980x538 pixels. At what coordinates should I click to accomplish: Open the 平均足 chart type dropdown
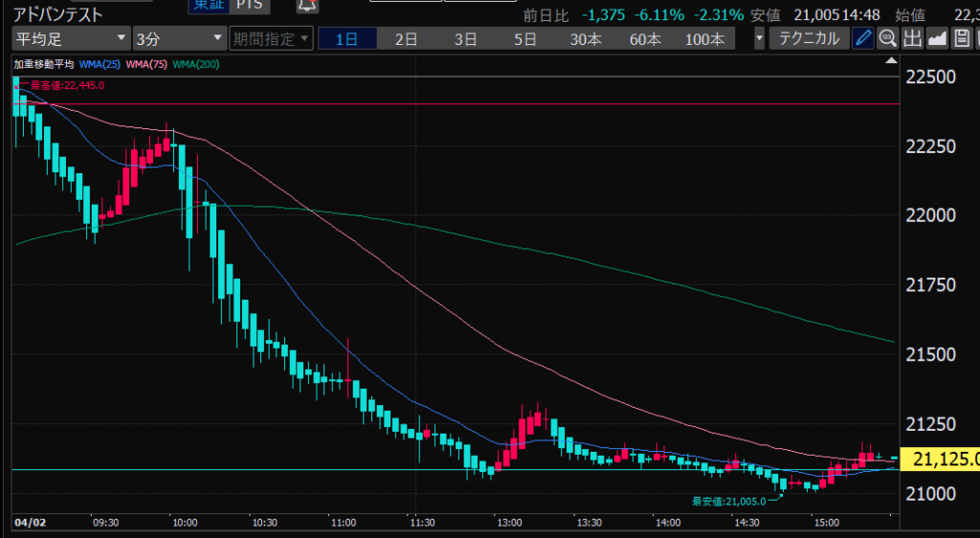71,38
